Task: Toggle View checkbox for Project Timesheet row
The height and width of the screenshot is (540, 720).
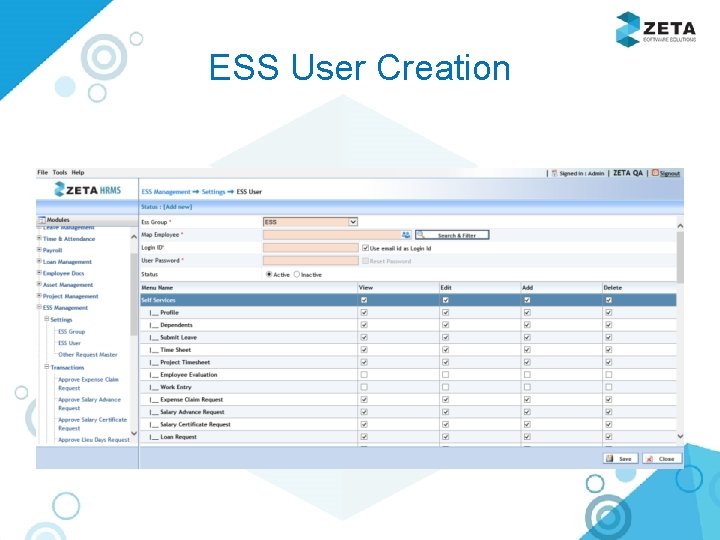Action: pos(364,362)
